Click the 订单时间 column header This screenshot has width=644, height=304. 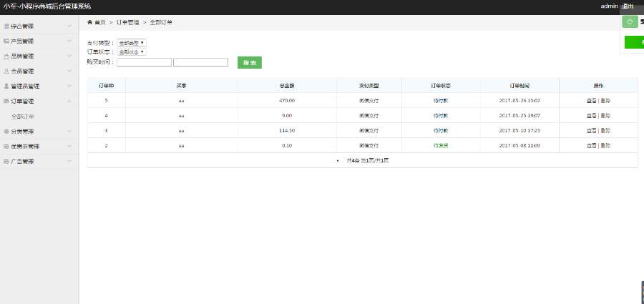pyautogui.click(x=519, y=86)
